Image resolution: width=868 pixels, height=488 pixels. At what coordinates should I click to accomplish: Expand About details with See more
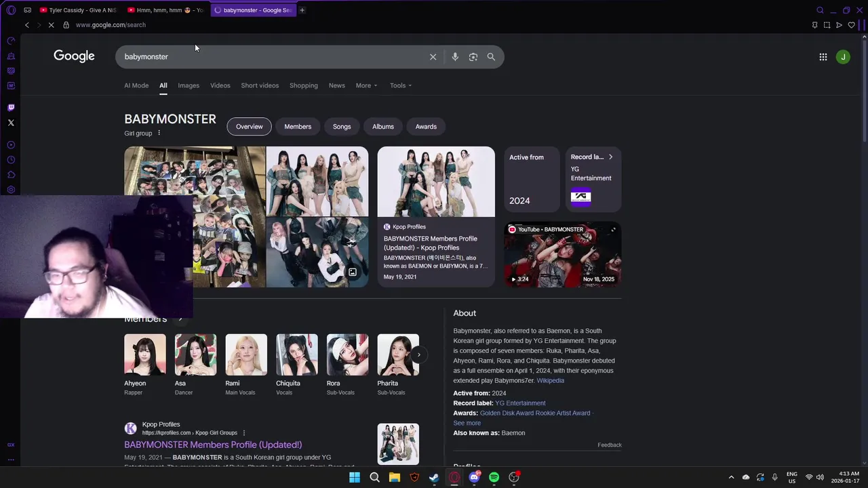click(467, 423)
